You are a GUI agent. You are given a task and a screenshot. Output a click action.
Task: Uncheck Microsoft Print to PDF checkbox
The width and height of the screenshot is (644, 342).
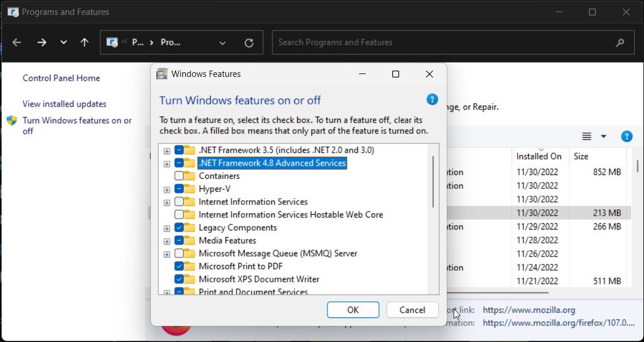point(179,266)
